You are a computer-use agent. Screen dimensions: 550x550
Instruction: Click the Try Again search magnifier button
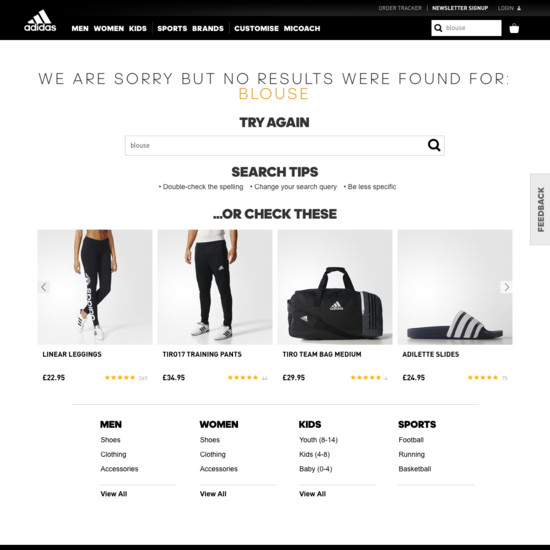434,145
